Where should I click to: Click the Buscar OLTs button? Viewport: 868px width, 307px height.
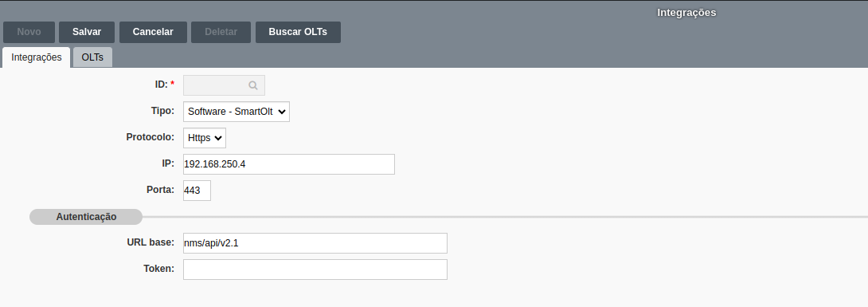click(298, 32)
